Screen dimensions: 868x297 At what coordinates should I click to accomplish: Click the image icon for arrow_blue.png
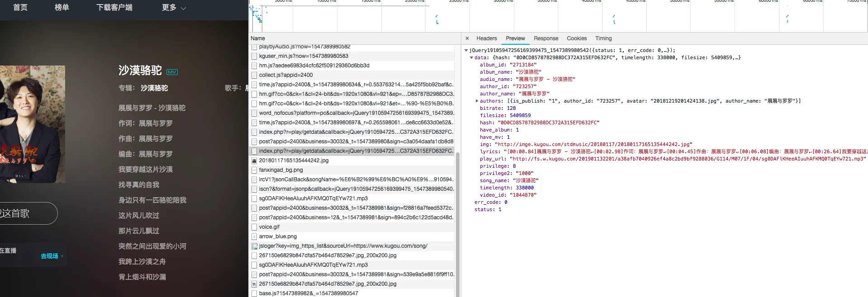[x=254, y=236]
